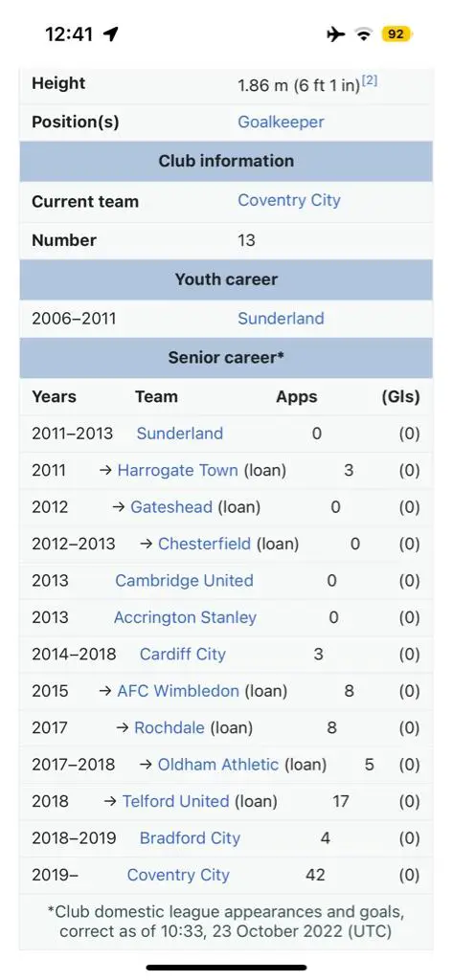453x980 pixels.
Task: Open the Goalkeeper position link
Action: click(x=281, y=122)
